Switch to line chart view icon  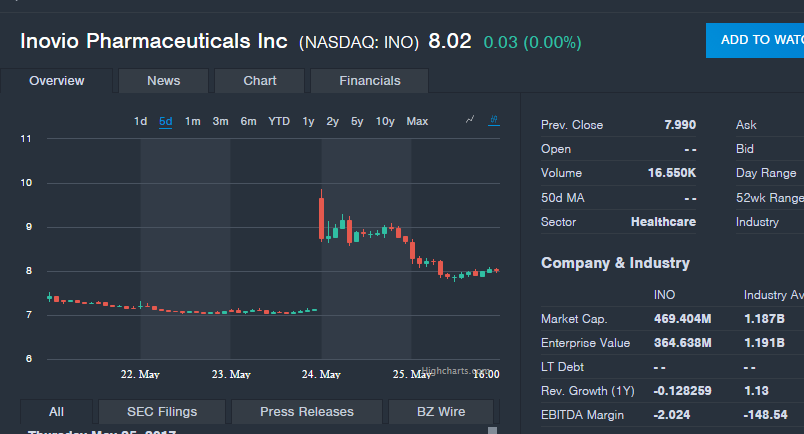coord(470,120)
